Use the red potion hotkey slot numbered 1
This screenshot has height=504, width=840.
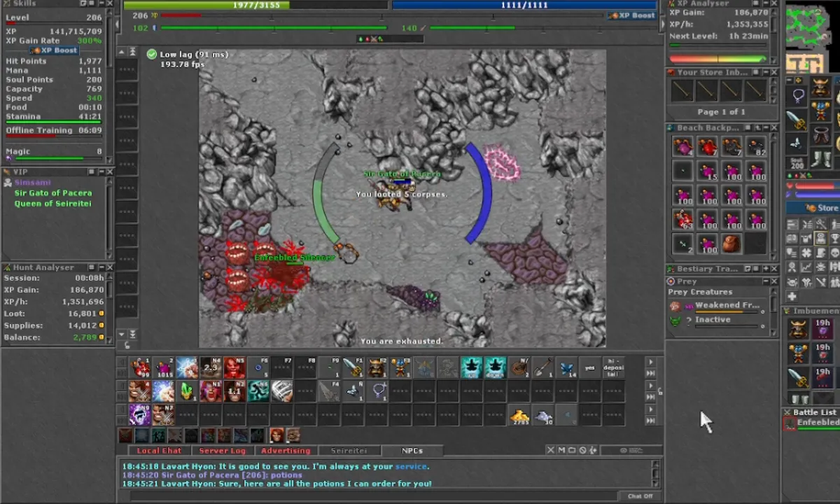click(x=141, y=367)
